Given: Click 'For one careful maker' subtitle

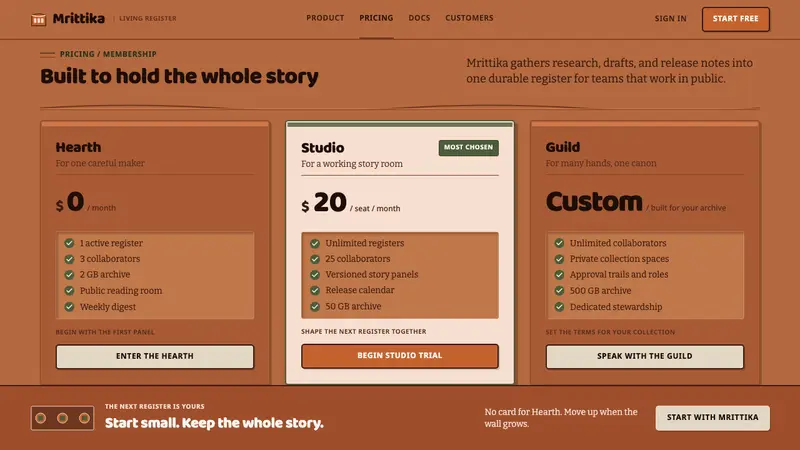Looking at the screenshot, I should pyautogui.click(x=100, y=163).
